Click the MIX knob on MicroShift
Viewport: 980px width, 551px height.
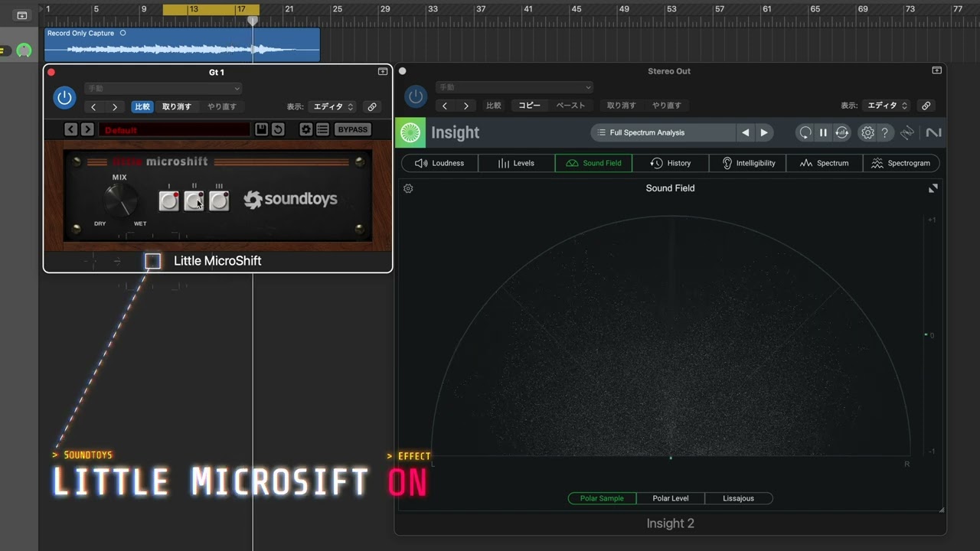click(121, 201)
